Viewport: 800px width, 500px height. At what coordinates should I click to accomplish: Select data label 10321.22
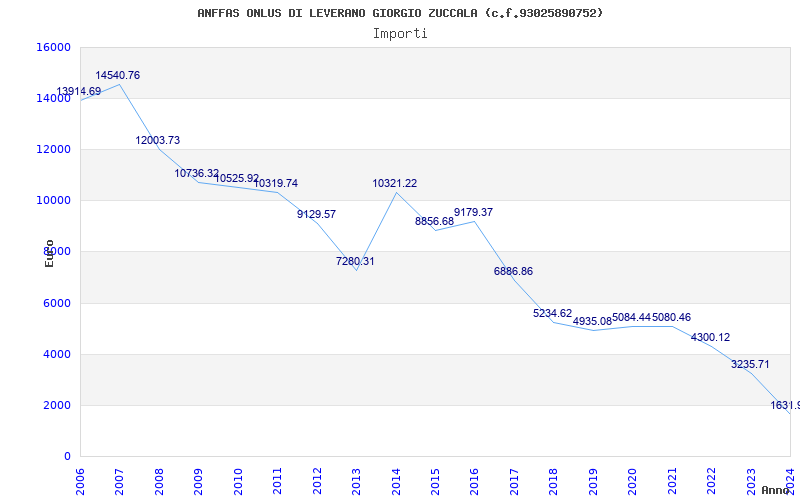tap(394, 183)
